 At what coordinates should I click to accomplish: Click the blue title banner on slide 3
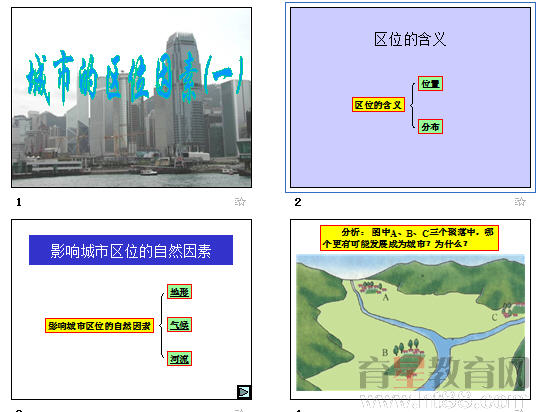131,250
